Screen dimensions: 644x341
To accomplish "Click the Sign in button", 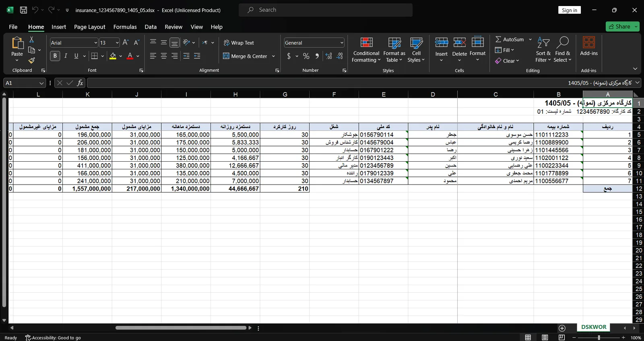I will [569, 10].
